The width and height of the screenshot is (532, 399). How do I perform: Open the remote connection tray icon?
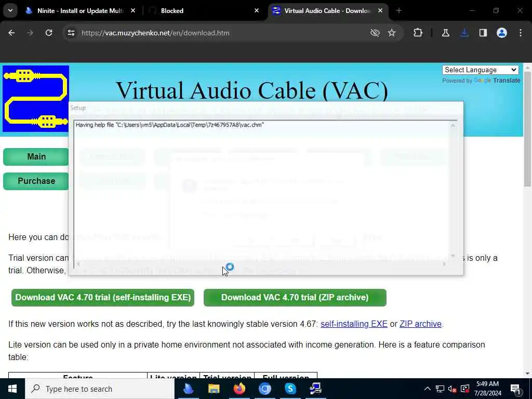(x=465, y=389)
